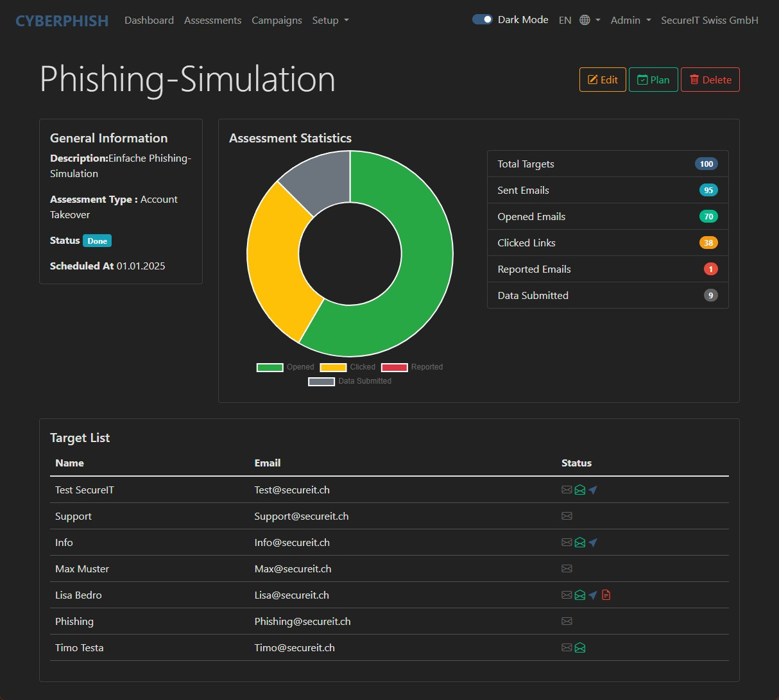The image size is (779, 700).
Task: Toggle the Opened legend item in chart
Action: 285,367
